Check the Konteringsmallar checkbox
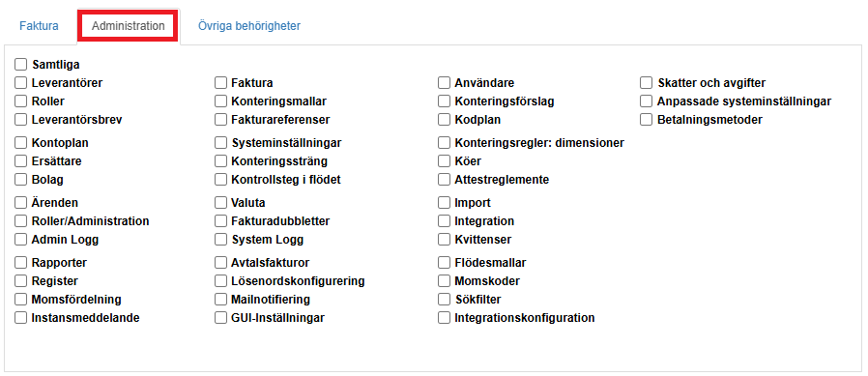This screenshot has height=376, width=868. (221, 101)
